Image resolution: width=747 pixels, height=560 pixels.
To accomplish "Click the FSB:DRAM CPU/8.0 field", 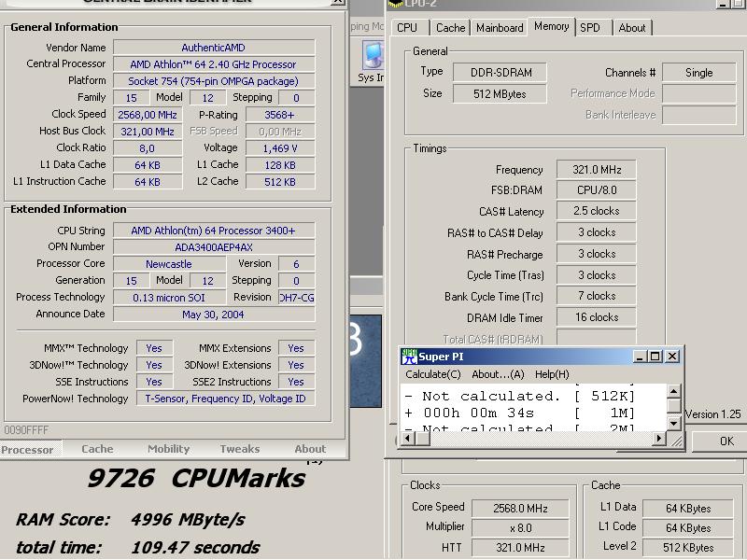I will (597, 190).
